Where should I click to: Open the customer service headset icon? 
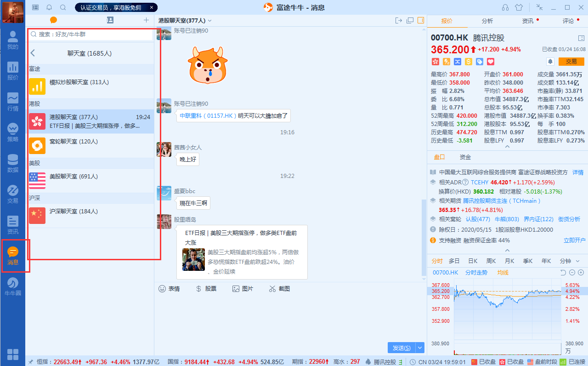tap(505, 7)
